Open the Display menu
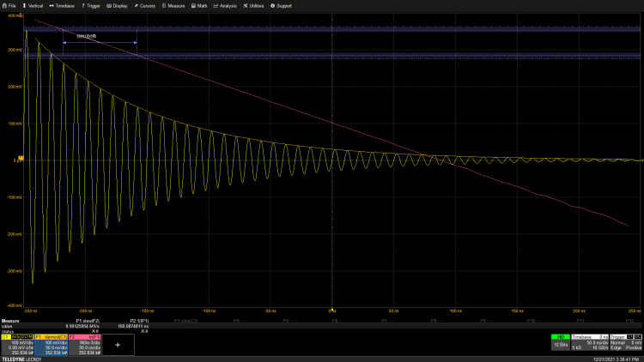Image resolution: width=644 pixels, height=362 pixels. (118, 5)
